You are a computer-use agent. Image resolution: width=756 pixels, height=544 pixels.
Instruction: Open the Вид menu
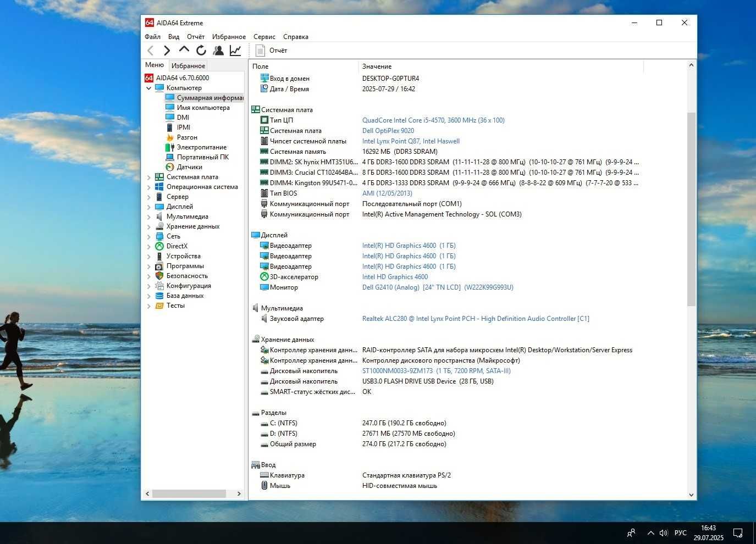(174, 37)
